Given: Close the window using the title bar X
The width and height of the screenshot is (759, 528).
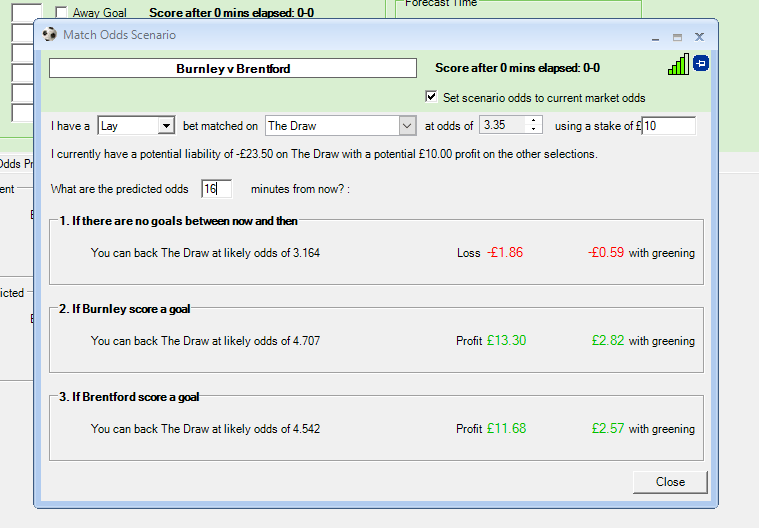Looking at the screenshot, I should click(699, 36).
